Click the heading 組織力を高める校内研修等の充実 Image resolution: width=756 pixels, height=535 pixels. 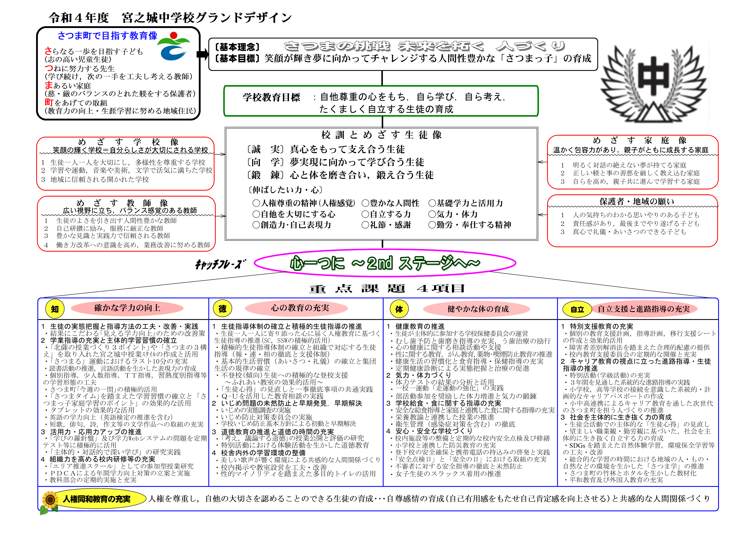(98, 459)
